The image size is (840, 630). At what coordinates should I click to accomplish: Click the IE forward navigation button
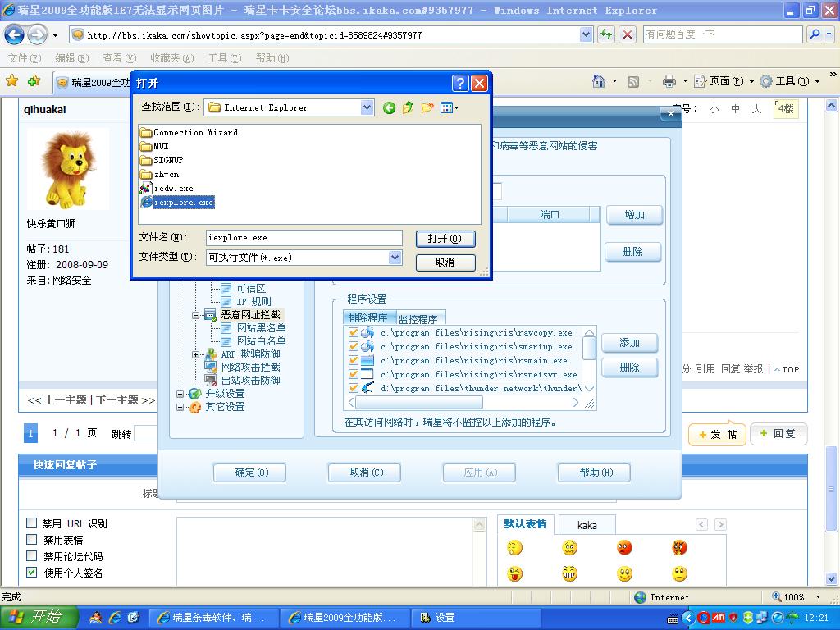pyautogui.click(x=37, y=35)
